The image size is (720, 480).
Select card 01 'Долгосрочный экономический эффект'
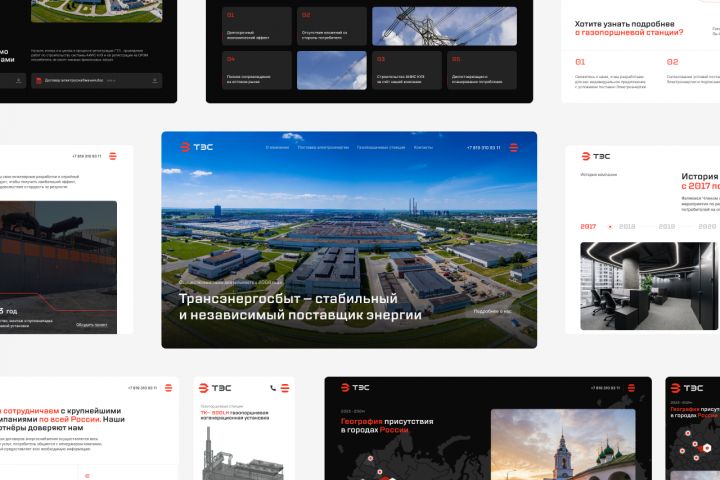point(257,26)
